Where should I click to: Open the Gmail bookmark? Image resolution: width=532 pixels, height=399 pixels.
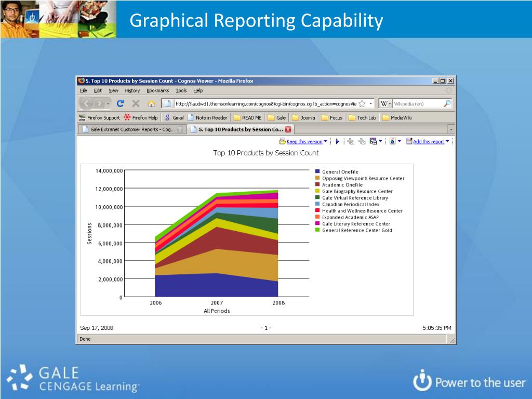click(x=174, y=118)
